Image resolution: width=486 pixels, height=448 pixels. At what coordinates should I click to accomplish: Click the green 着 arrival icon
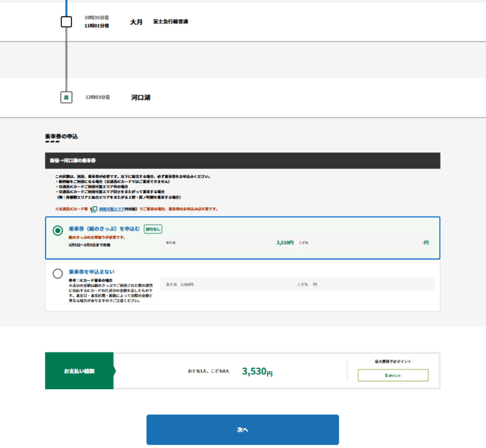coord(66,97)
